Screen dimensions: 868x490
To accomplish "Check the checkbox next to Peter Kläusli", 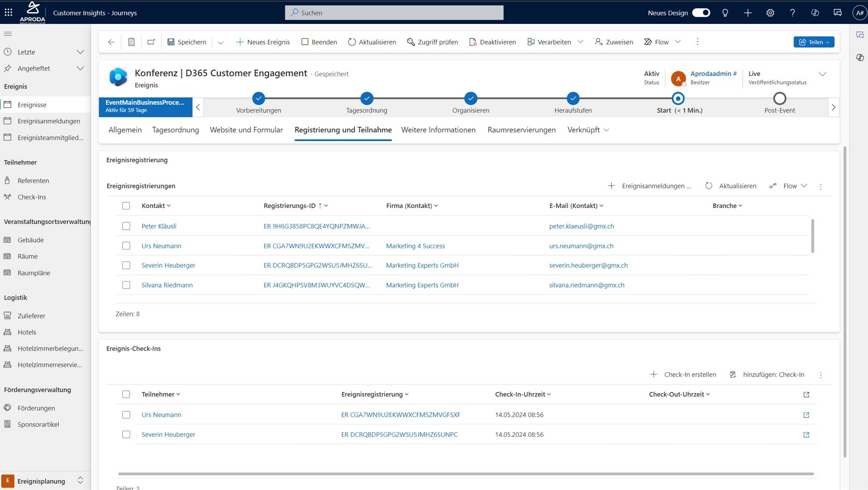I will [126, 226].
